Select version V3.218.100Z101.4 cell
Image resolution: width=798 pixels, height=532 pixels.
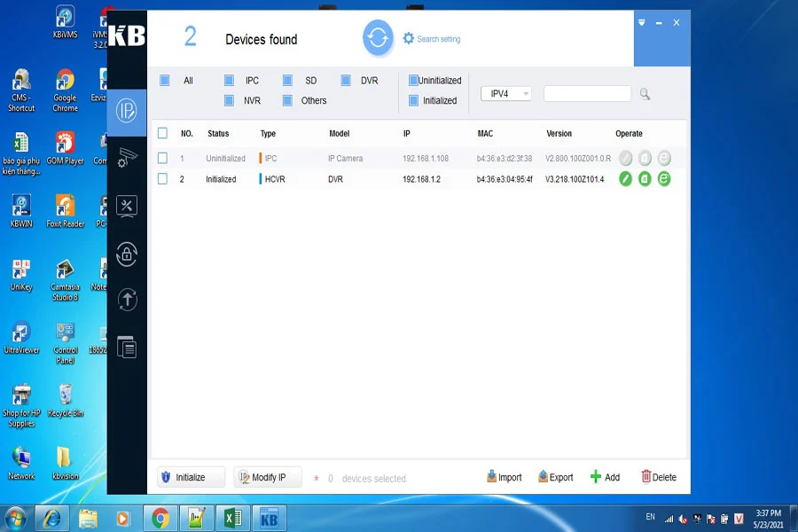pyautogui.click(x=575, y=179)
